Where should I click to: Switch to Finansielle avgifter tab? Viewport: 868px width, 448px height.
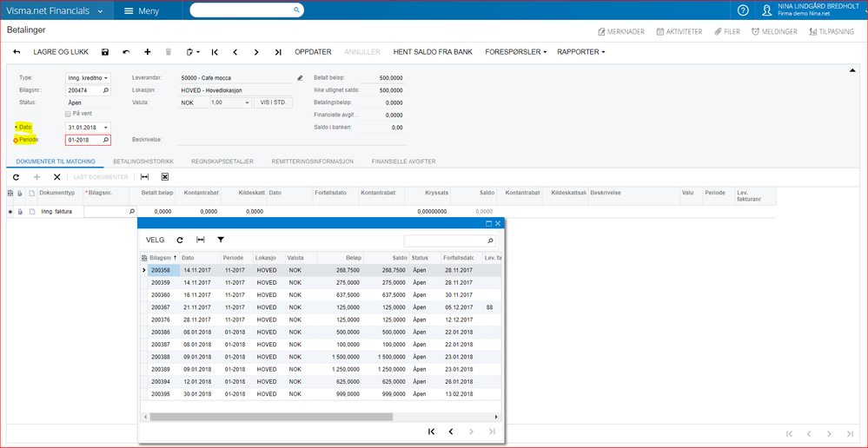point(403,161)
